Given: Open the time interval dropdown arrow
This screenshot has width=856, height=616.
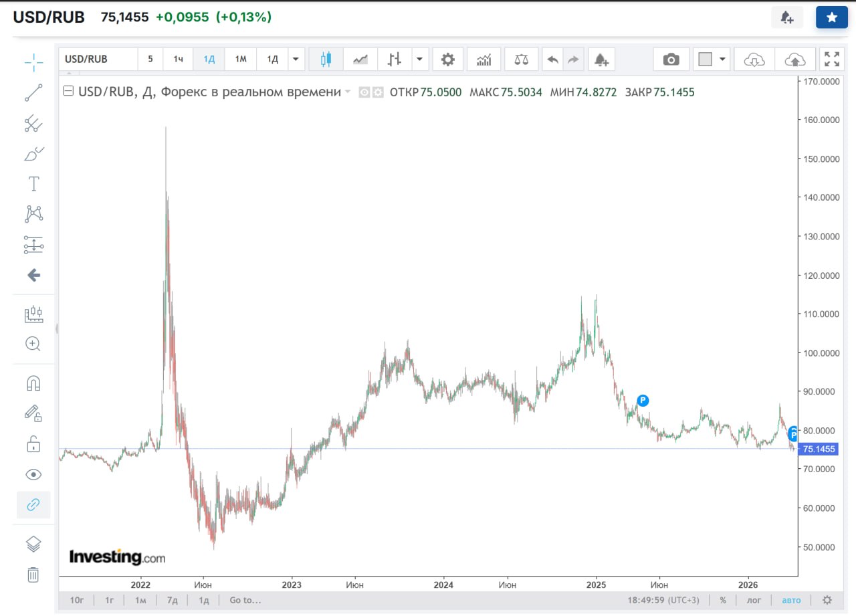Looking at the screenshot, I should click(x=296, y=60).
